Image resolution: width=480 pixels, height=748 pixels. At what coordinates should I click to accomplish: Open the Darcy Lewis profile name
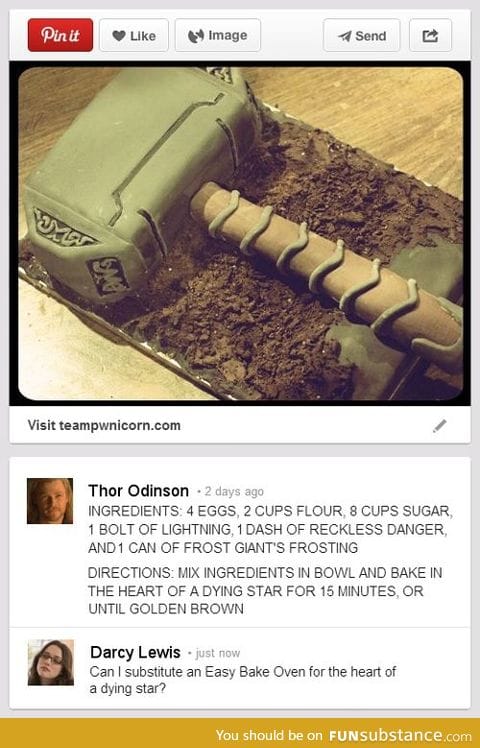pyautogui.click(x=135, y=652)
